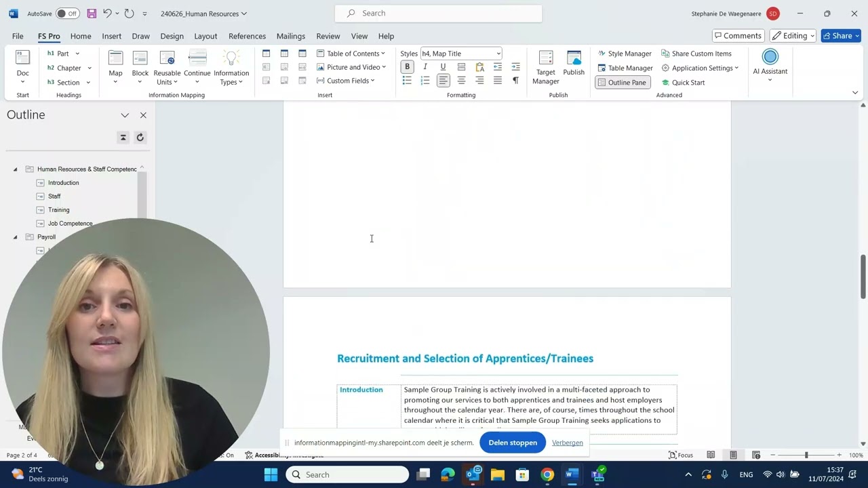Open the Table Manager
Viewport: 868px width, 488px height.
click(x=625, y=68)
